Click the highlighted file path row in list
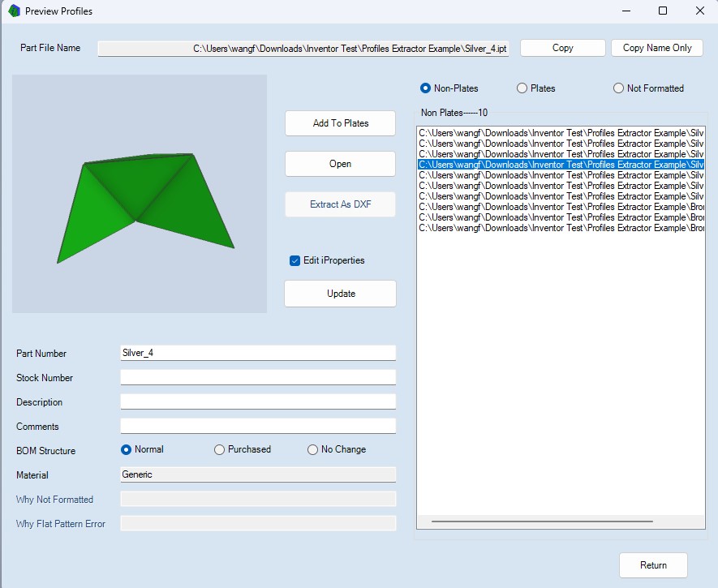The image size is (718, 588). pyautogui.click(x=561, y=165)
